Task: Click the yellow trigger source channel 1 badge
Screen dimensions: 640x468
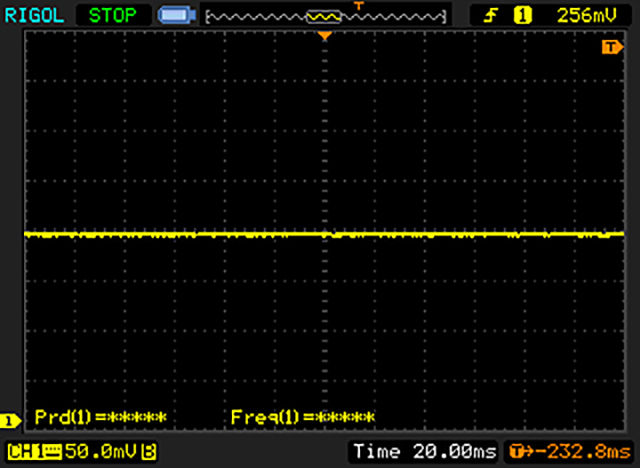Action: click(x=522, y=16)
